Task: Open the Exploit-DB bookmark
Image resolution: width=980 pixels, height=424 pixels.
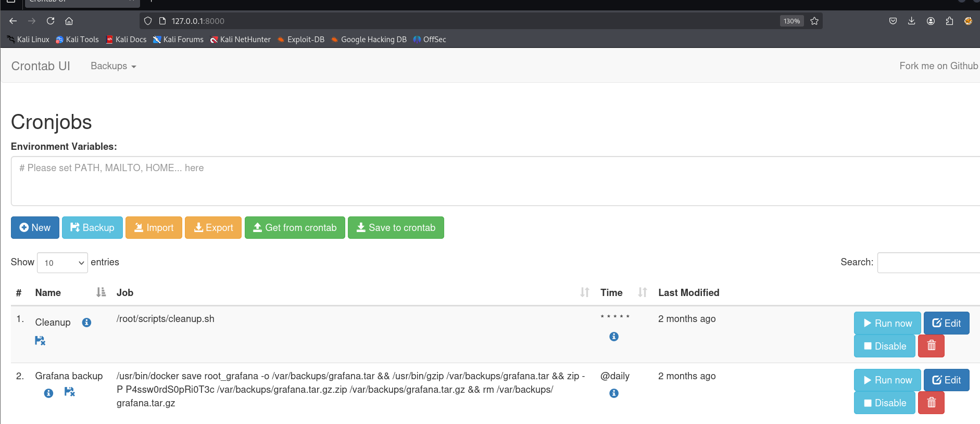Action: click(301, 40)
